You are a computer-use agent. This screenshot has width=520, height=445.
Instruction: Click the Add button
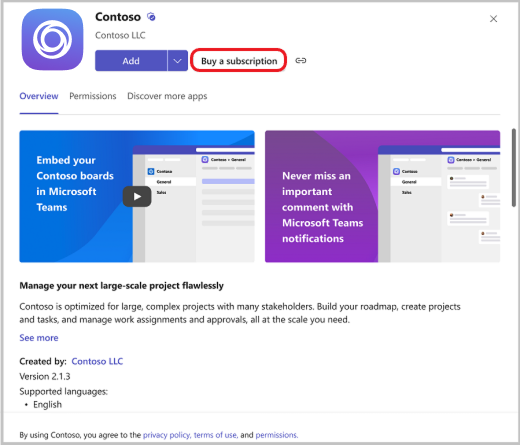click(131, 61)
